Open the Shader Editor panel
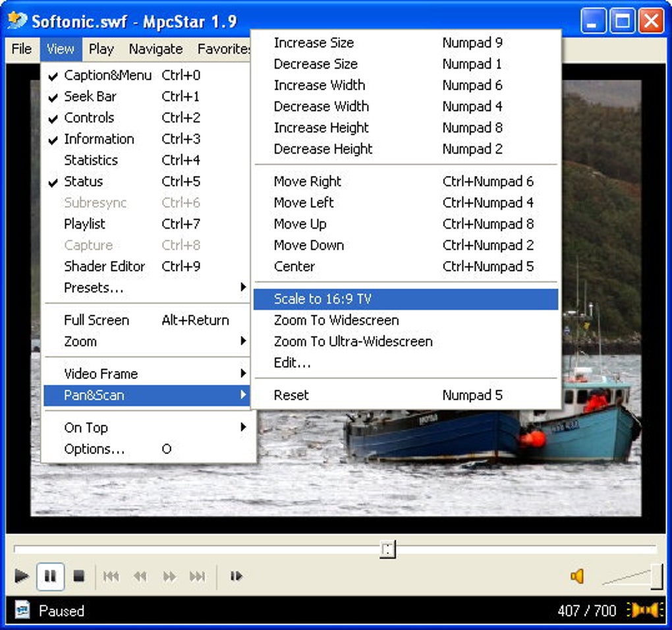Image resolution: width=672 pixels, height=630 pixels. pos(146,267)
